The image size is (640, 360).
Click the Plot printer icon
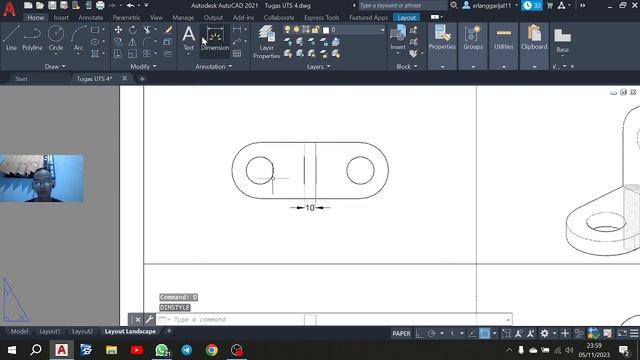100,6
